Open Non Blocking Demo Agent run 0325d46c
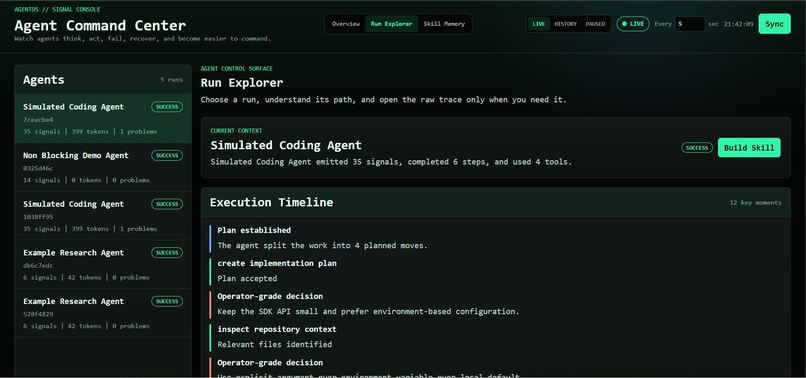 pyautogui.click(x=103, y=167)
